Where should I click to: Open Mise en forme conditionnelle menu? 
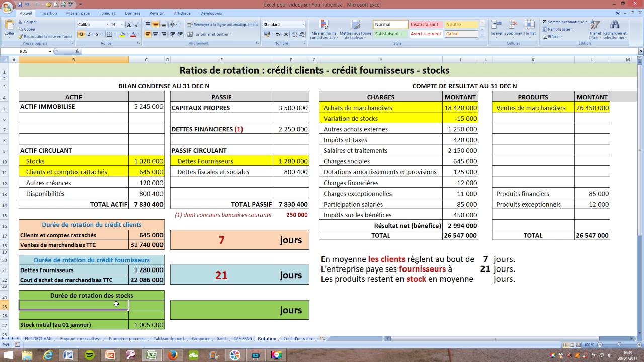tap(324, 30)
